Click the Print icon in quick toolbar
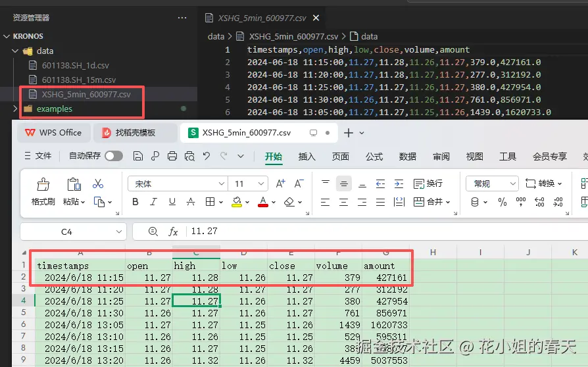 (x=172, y=156)
